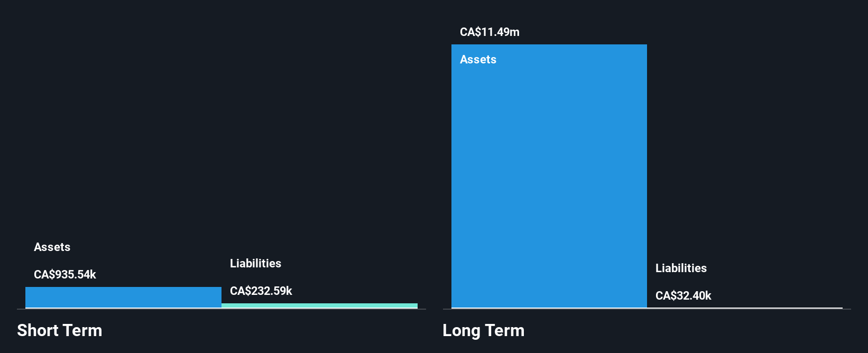
Task: Select the teal short-term liabilities bar
Action: [319, 305]
